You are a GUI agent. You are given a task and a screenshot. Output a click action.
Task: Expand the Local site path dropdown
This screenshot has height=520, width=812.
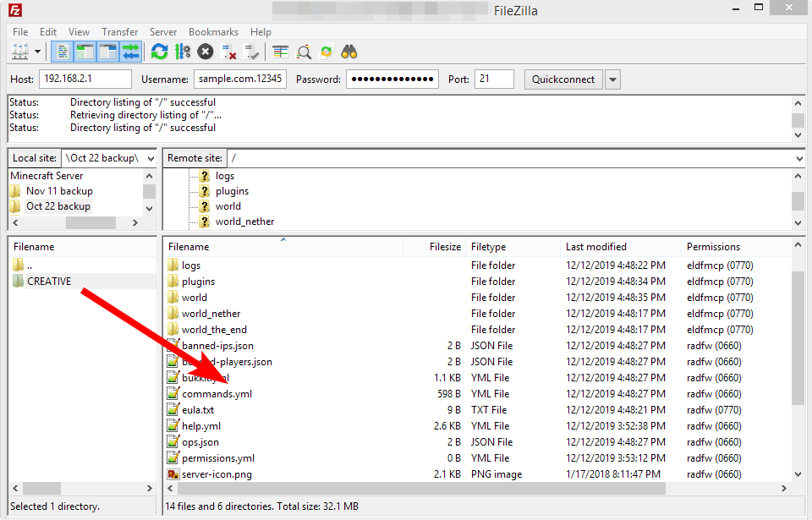coord(151,158)
